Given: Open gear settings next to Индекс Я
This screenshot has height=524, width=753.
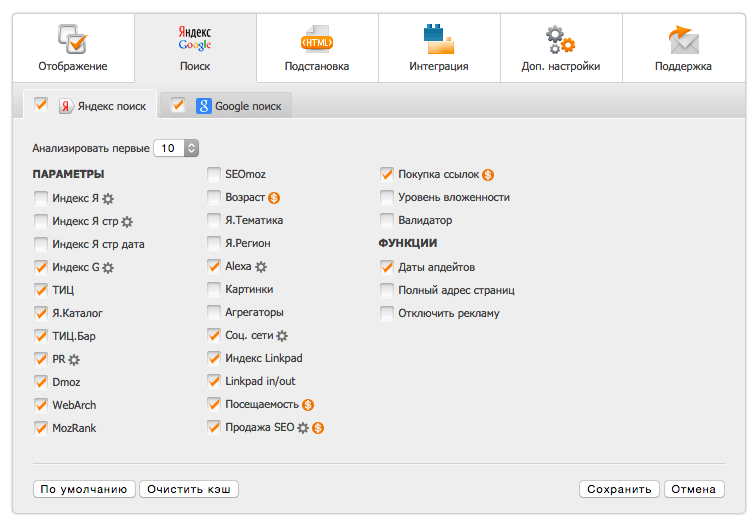Looking at the screenshot, I should point(108,198).
